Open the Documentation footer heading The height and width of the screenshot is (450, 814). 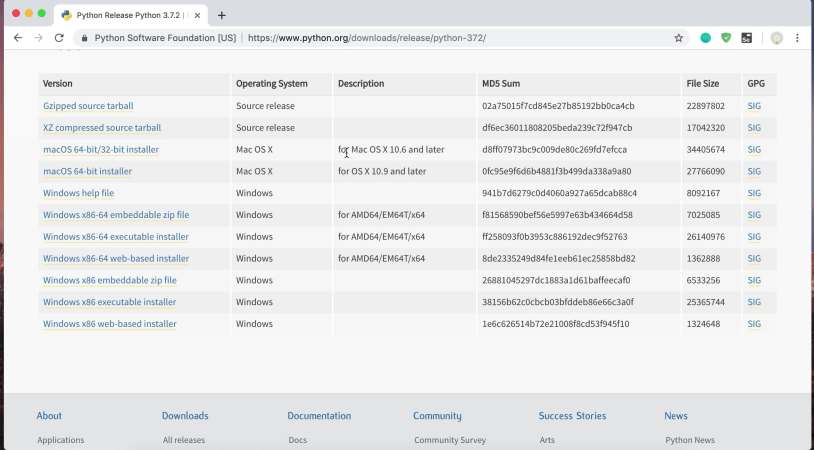click(319, 416)
